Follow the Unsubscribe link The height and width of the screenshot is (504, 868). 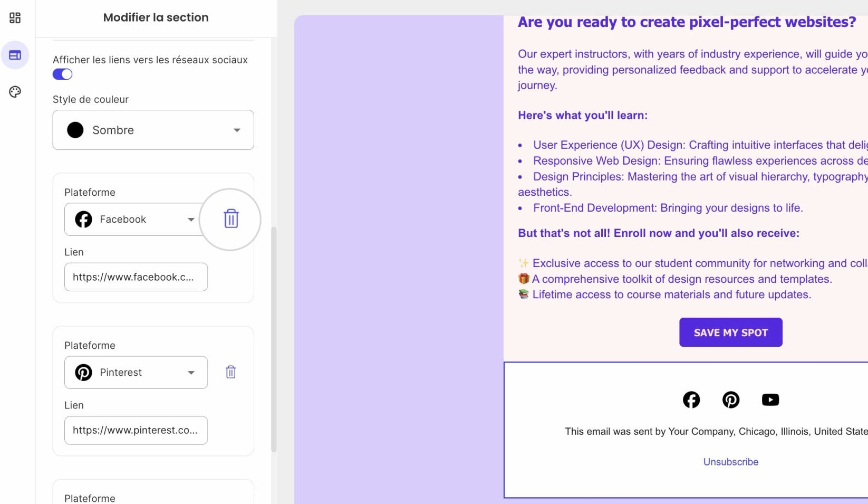coord(731,462)
